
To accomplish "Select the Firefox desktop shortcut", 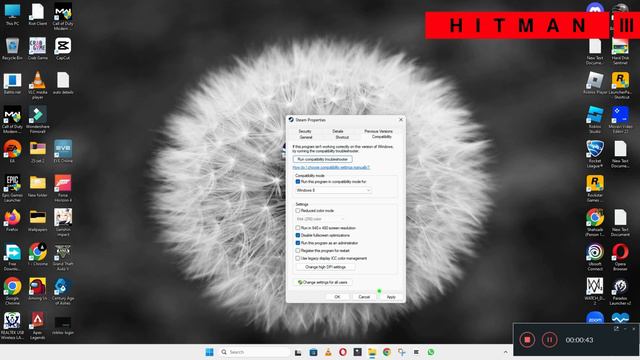I will pyautogui.click(x=12, y=220).
